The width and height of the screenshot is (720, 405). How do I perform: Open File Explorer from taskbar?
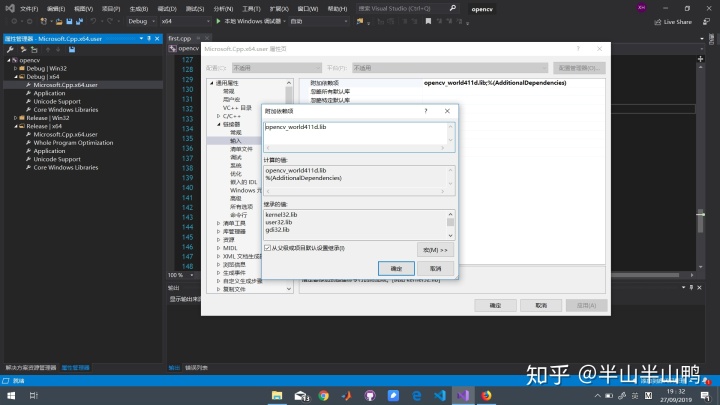[x=277, y=395]
